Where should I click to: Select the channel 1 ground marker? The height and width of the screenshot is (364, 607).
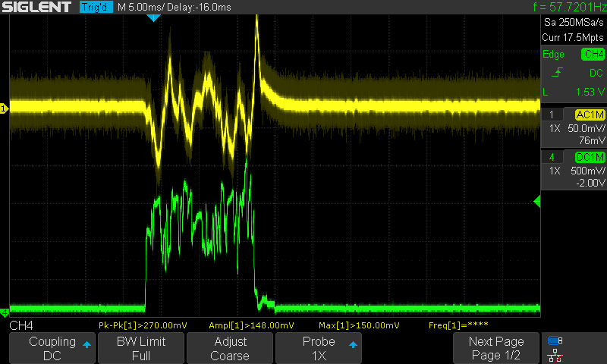[4, 108]
